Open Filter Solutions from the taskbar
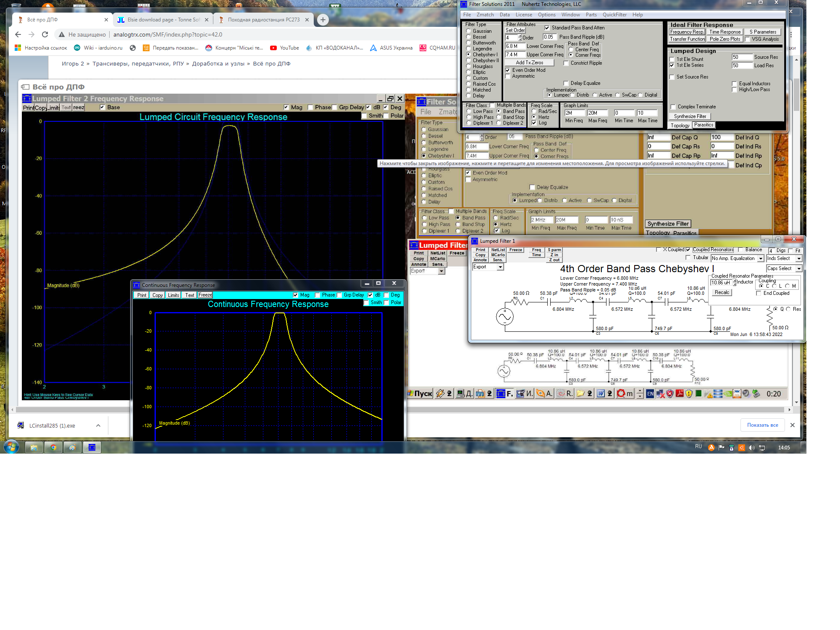Screen dimensions: 840x630 [92, 447]
